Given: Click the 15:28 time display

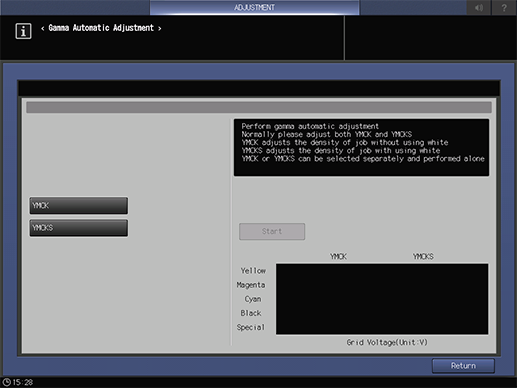Looking at the screenshot, I should 23,382.
